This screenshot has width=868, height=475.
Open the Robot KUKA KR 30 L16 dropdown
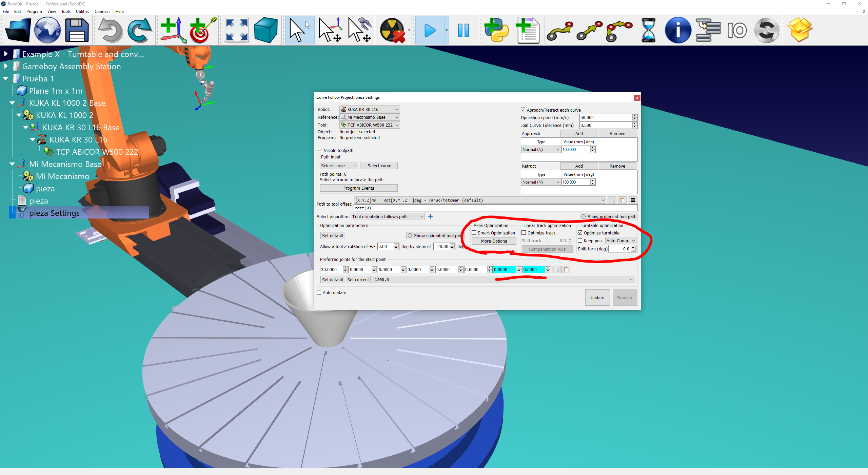coord(370,109)
